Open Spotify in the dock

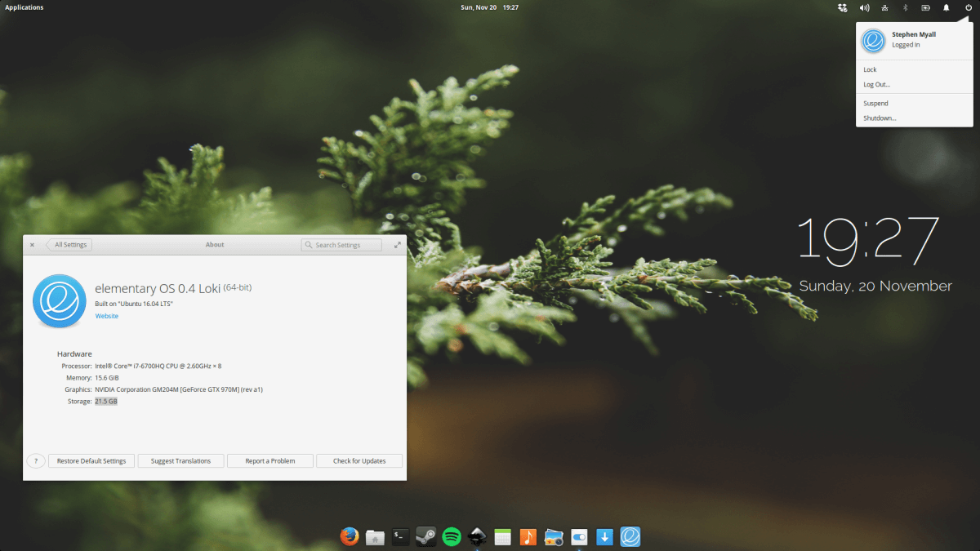point(452,536)
